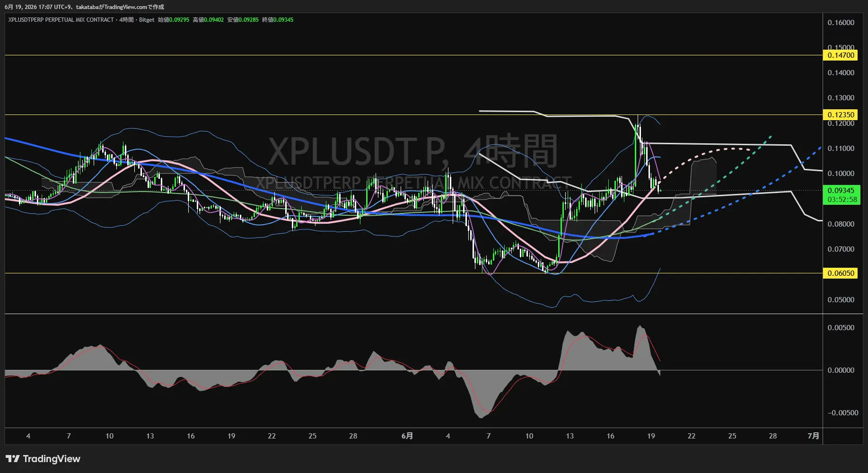Click the 0.07000 price axis label
Image resolution: width=868 pixels, height=473 pixels.
point(841,249)
